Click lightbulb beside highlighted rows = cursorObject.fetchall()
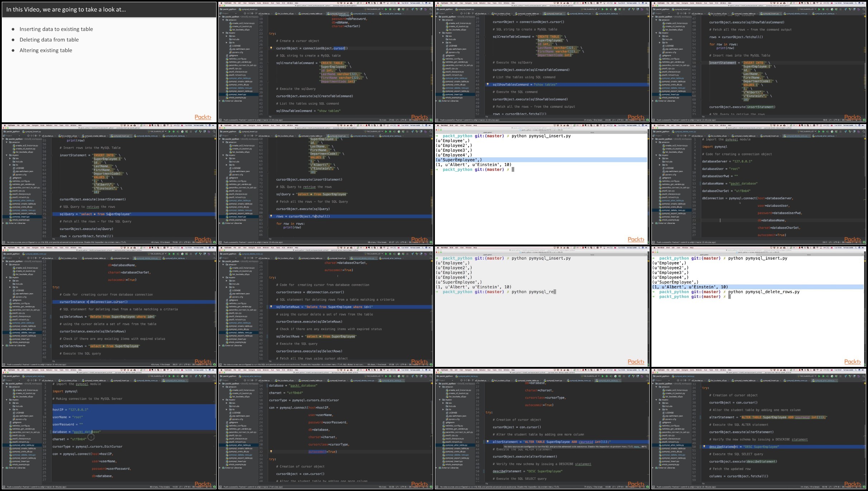This screenshot has width=868, height=491. [271, 216]
